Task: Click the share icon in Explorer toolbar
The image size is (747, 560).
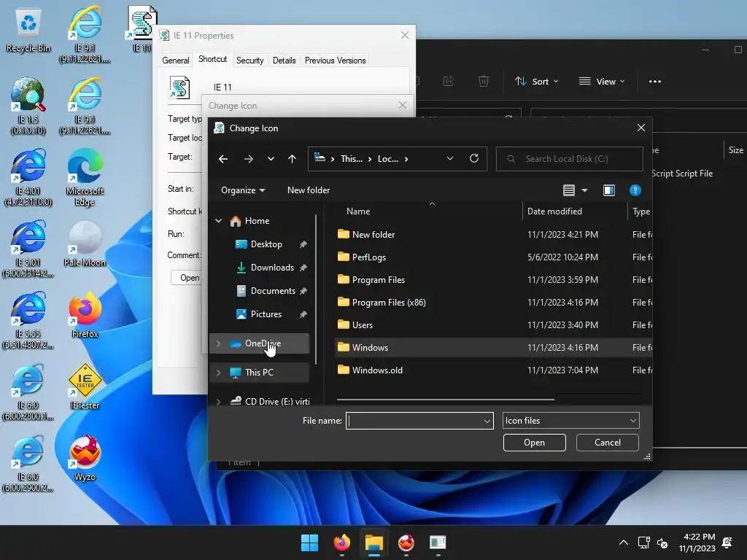Action: [449, 82]
